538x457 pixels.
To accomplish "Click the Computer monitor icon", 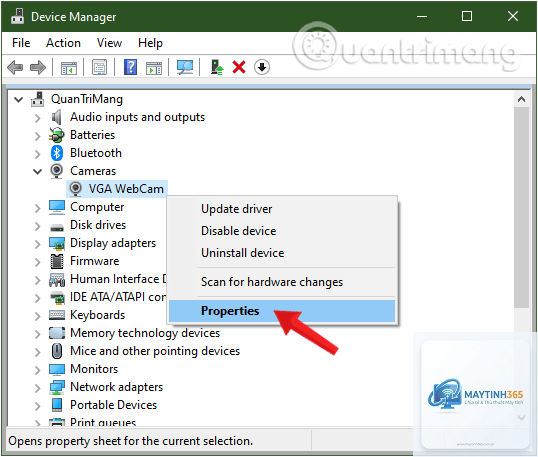I will (57, 207).
